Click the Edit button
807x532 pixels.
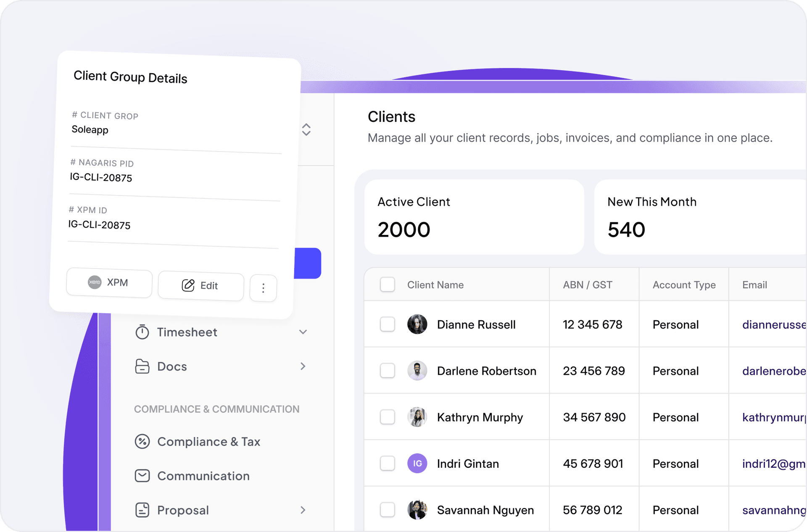201,286
